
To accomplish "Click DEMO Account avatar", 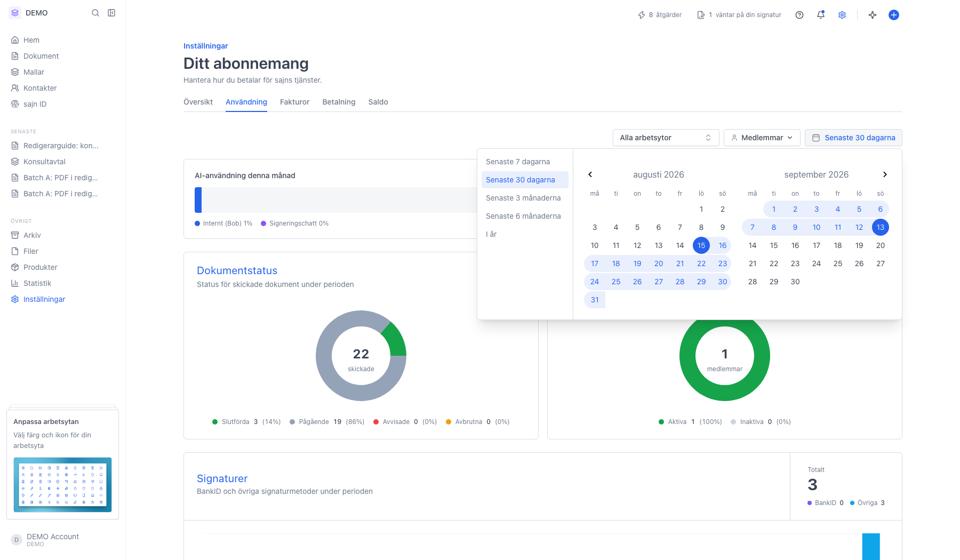I will pyautogui.click(x=17, y=540).
